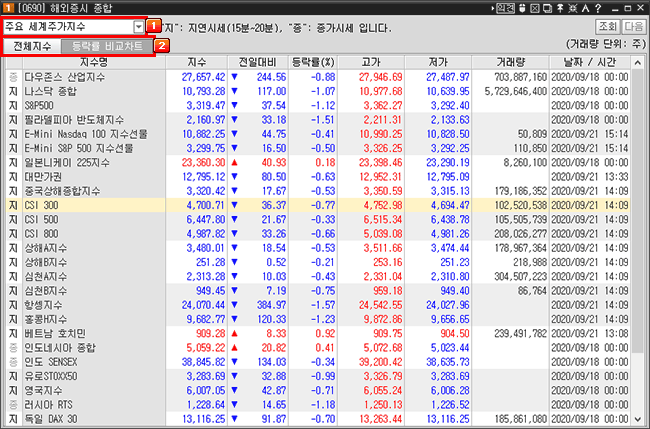Click the 거래량 column header
This screenshot has height=429, width=650.
[511, 63]
